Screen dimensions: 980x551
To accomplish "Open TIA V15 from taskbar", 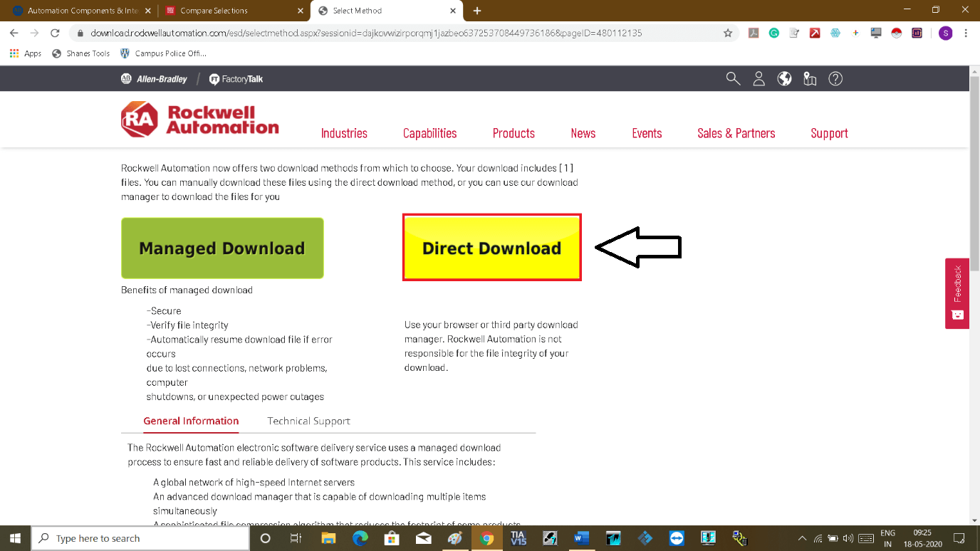I will (x=518, y=538).
